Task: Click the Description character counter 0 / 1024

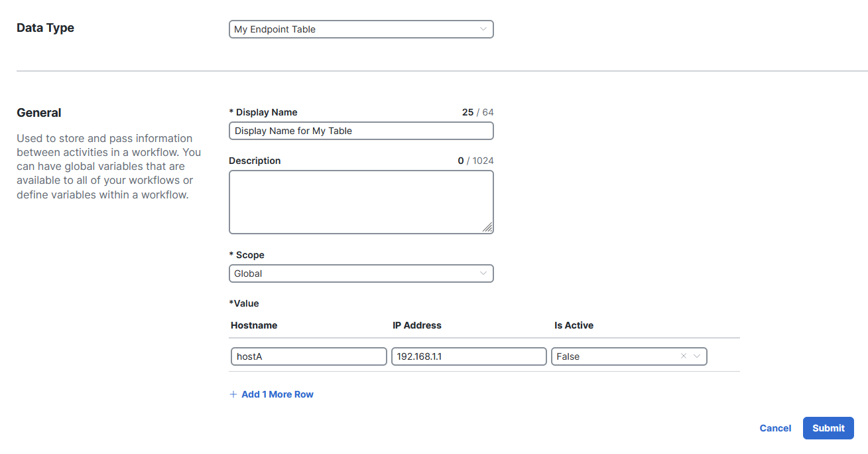Action: click(x=475, y=161)
